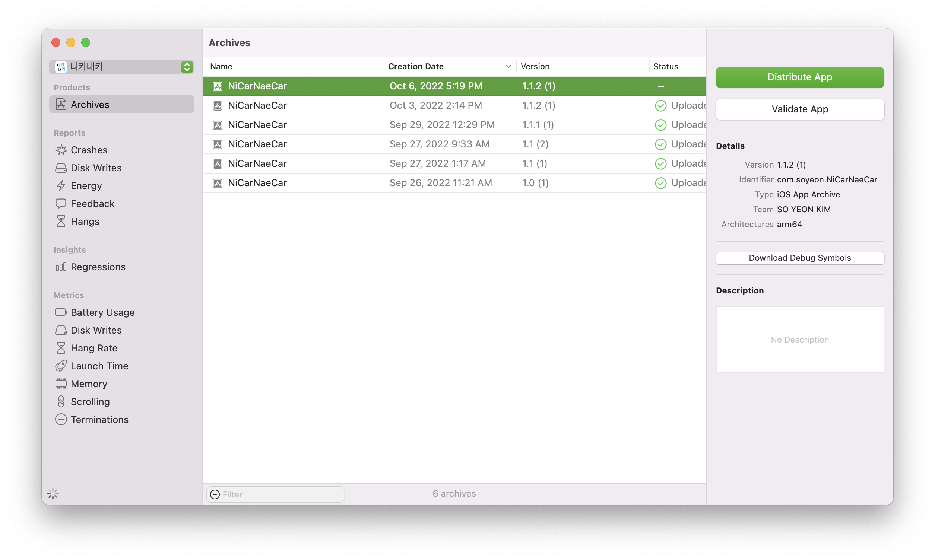Select archive dated Sep 29, 2022 12:29 PM

454,125
